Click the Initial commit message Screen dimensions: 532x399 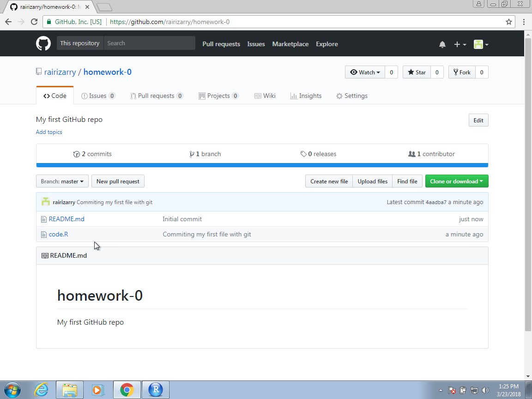point(182,219)
